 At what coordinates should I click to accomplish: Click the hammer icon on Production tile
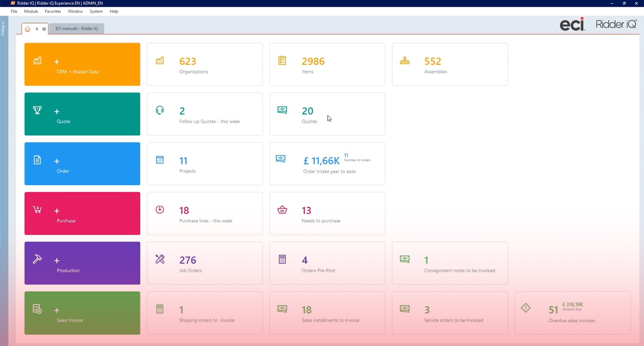tap(38, 259)
